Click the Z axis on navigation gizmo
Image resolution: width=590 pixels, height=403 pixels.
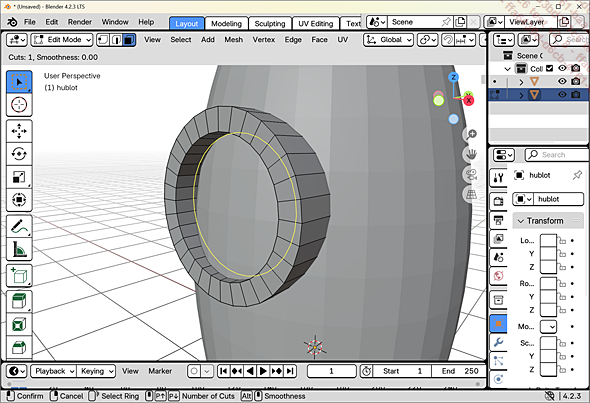453,77
